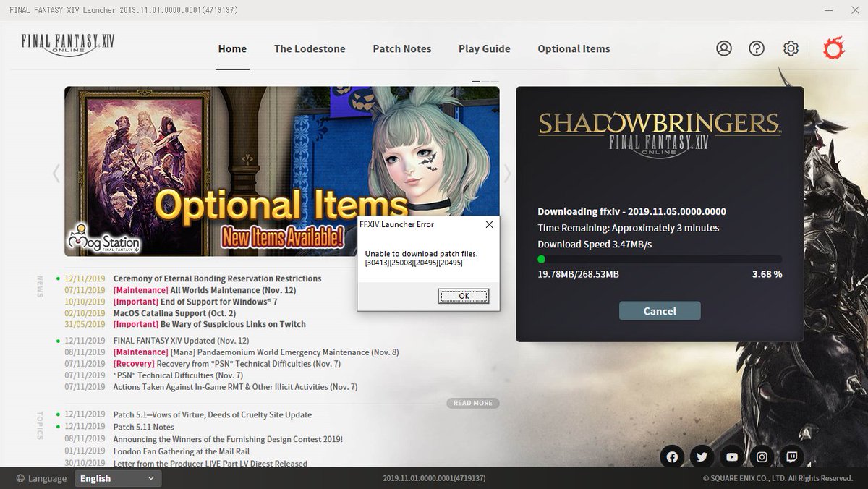Open Be Wary of Suspicious Links on Twitch
The height and width of the screenshot is (489, 868).
pyautogui.click(x=209, y=325)
